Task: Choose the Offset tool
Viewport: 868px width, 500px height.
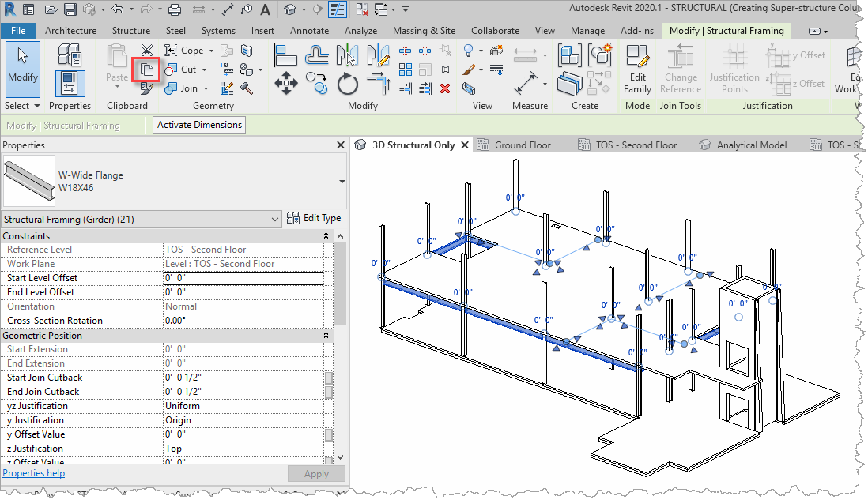Action: (x=317, y=55)
